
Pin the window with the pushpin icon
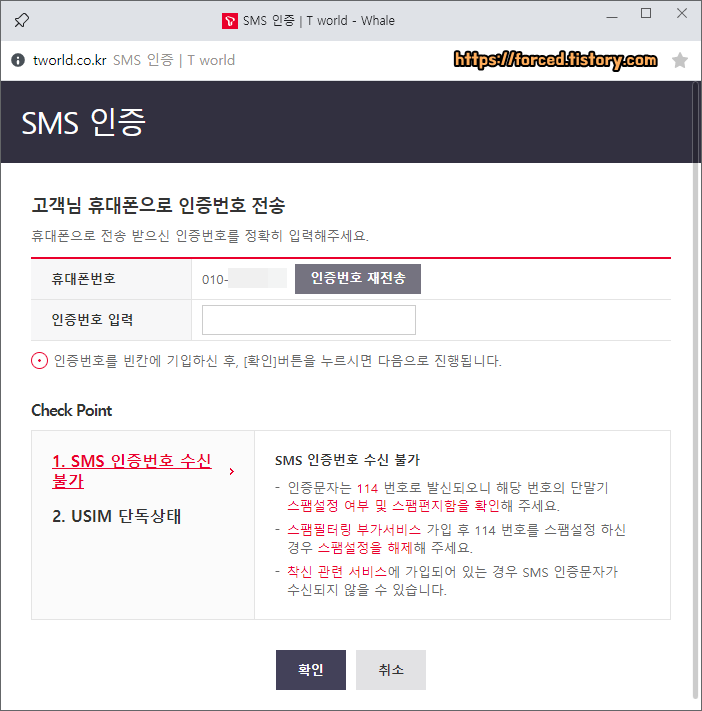[x=21, y=20]
